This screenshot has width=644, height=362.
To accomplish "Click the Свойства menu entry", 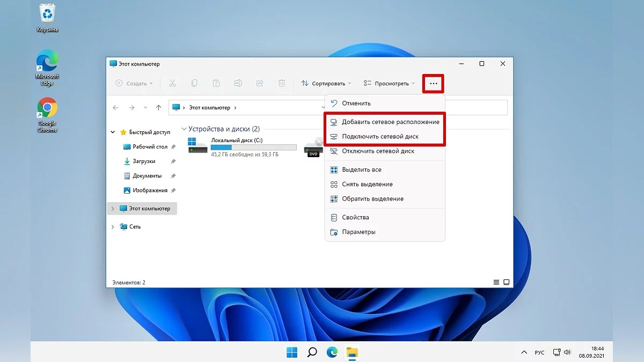I will pos(355,218).
